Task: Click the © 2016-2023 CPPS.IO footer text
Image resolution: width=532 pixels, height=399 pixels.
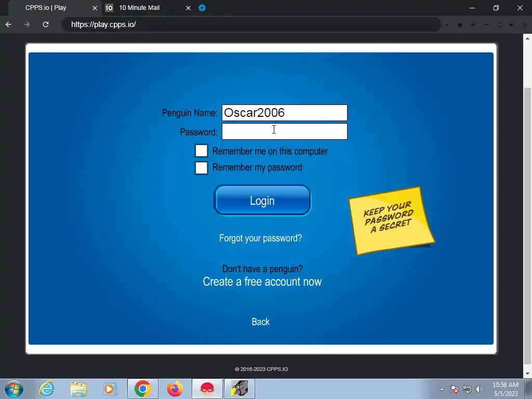Action: click(x=261, y=369)
